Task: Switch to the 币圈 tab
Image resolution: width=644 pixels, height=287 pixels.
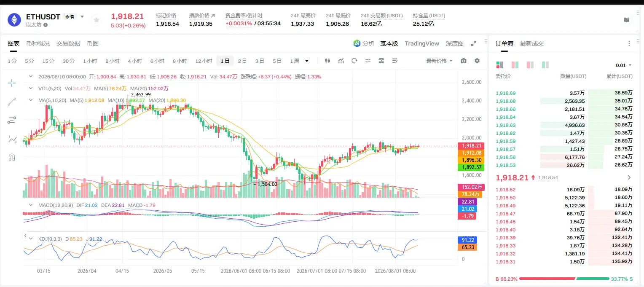Action: (x=93, y=43)
